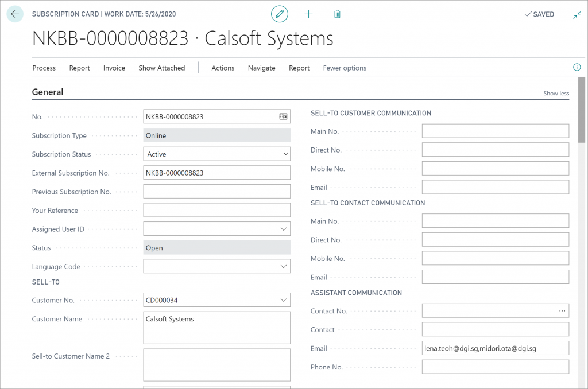Click the Subscription Type Online field
This screenshot has width=588, height=389.
216,135
